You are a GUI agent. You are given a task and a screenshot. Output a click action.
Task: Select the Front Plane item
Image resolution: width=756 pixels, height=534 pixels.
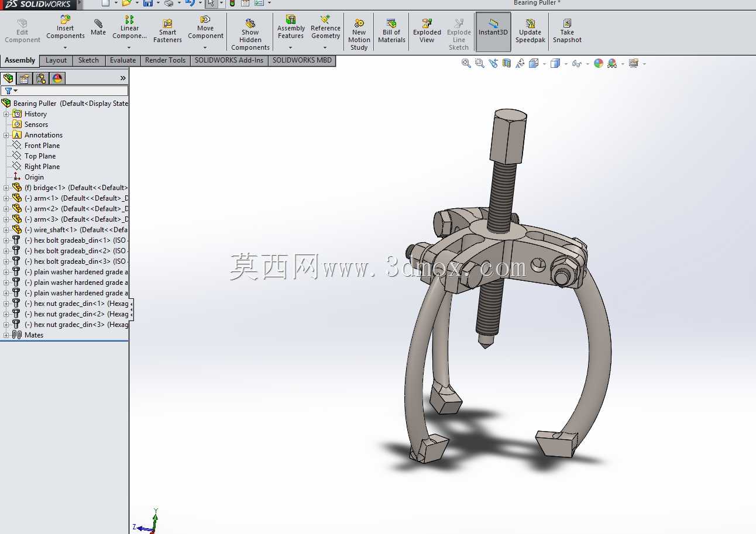tap(42, 146)
